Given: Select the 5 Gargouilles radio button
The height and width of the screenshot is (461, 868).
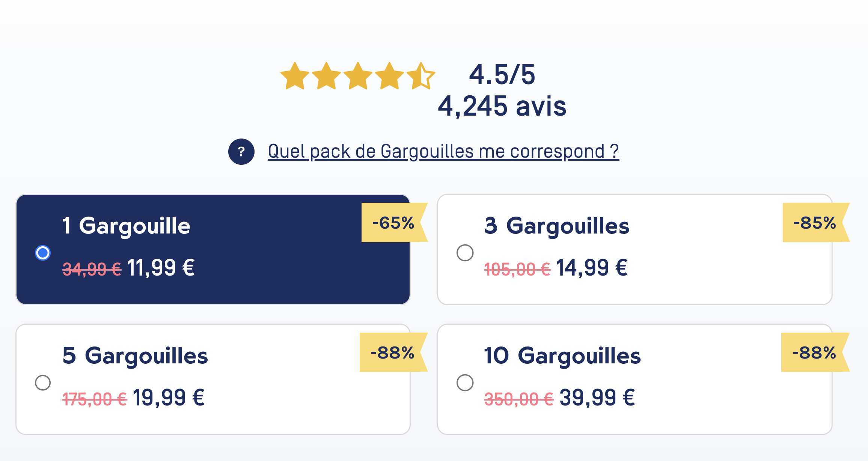Looking at the screenshot, I should coord(43,383).
